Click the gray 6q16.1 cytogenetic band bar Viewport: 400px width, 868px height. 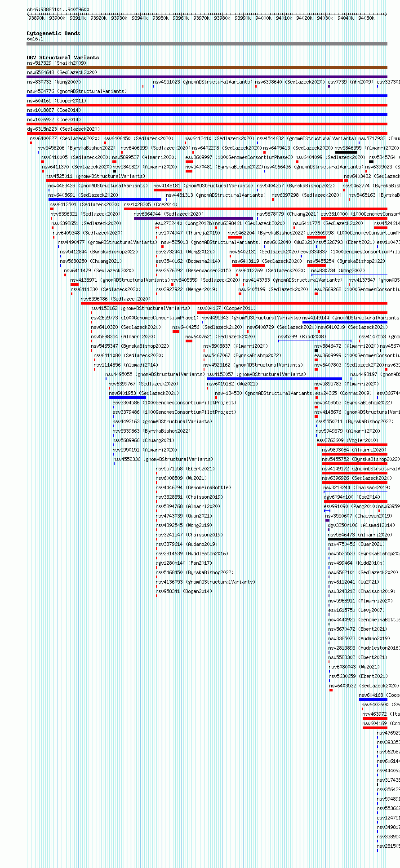[x=207, y=44]
